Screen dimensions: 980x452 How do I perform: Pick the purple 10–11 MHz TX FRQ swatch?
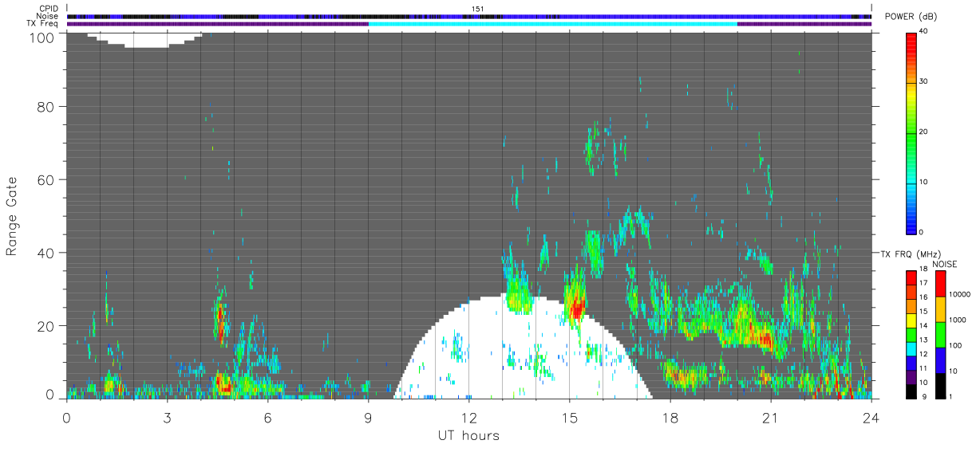tap(911, 377)
